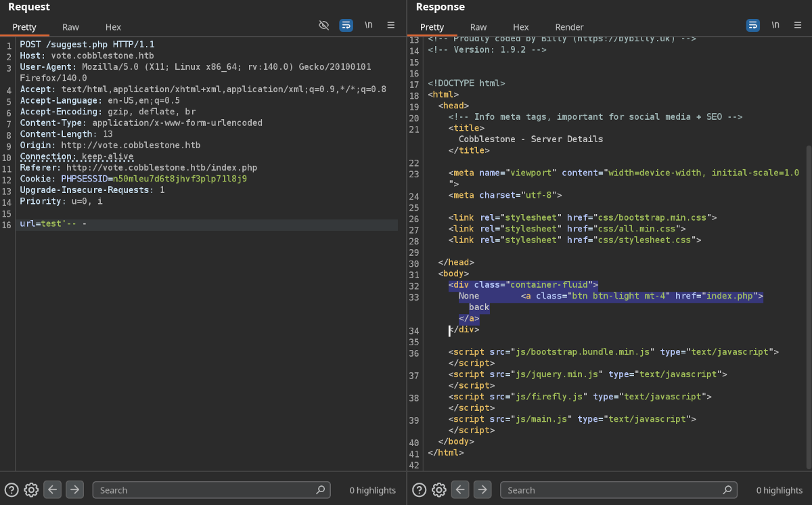Open Request panel hamburger menu
This screenshot has height=505, width=812.
pyautogui.click(x=391, y=25)
